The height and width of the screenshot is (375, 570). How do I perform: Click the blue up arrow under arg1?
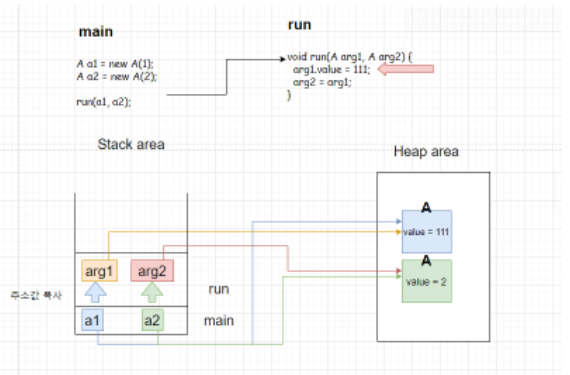95,293
